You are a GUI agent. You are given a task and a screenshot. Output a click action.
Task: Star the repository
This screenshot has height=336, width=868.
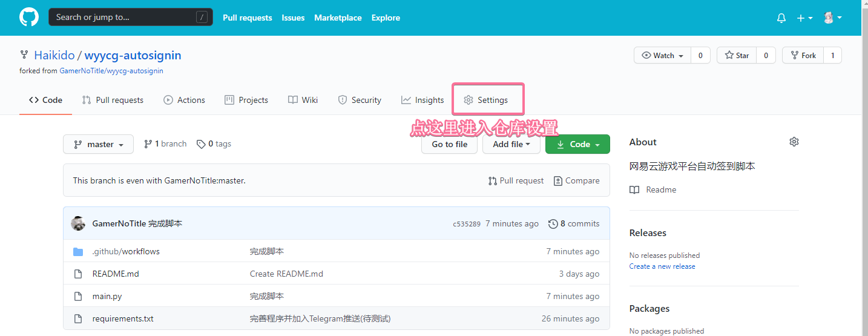pos(736,55)
